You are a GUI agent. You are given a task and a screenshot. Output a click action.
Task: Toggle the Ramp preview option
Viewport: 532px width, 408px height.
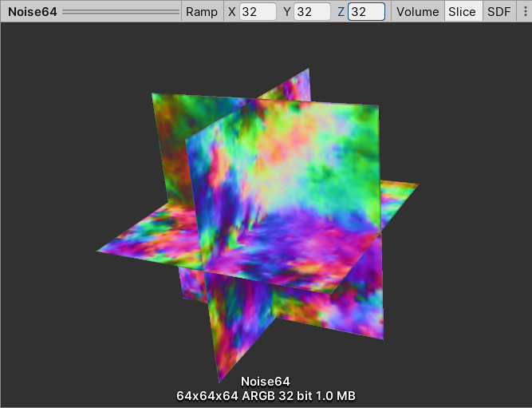pyautogui.click(x=201, y=12)
